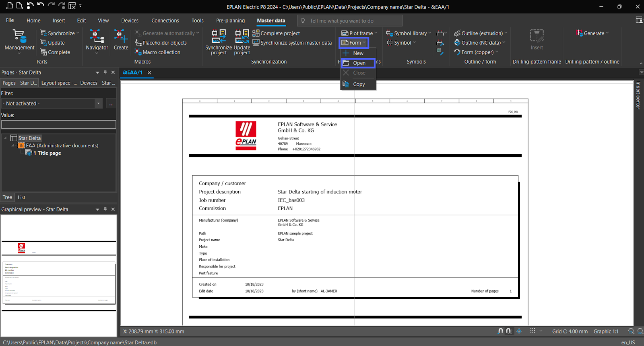Select Copy in the Form menu
Image resolution: width=644 pixels, height=346 pixels.
358,84
